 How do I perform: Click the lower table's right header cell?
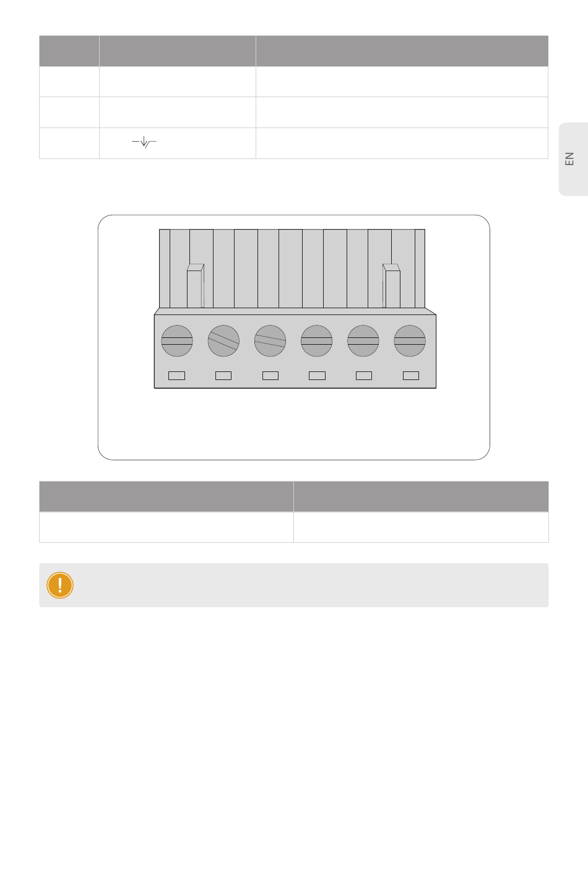point(422,496)
